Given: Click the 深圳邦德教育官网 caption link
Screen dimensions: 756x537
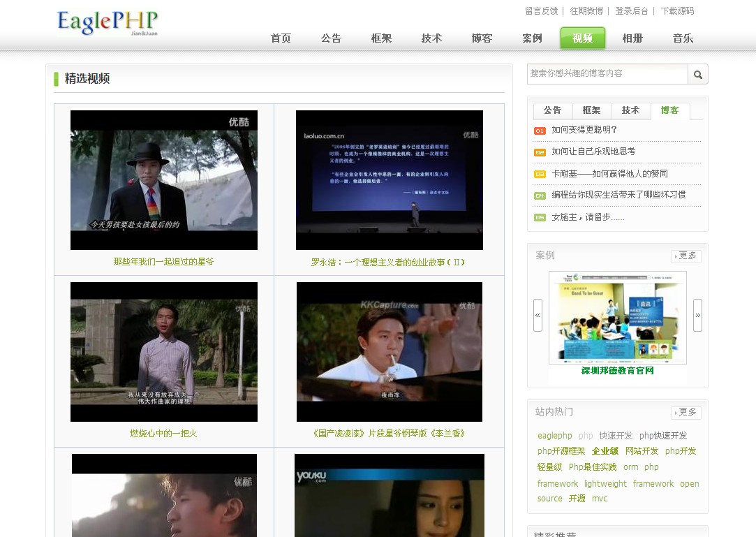Looking at the screenshot, I should pos(618,371).
